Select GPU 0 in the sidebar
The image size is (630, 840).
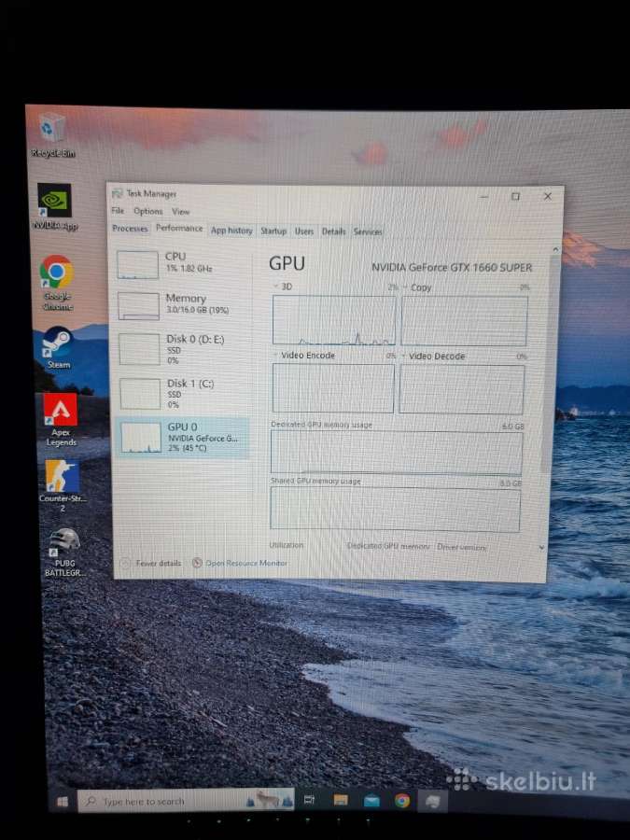182,438
